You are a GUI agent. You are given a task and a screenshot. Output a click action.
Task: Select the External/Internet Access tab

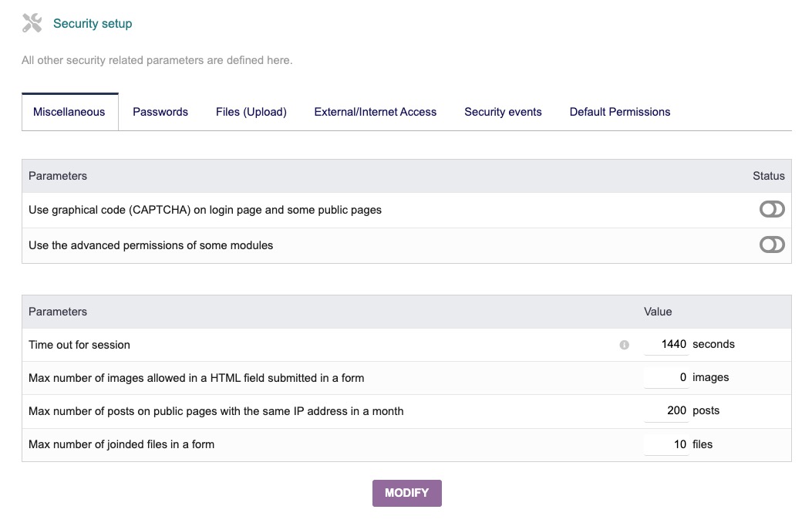point(375,112)
